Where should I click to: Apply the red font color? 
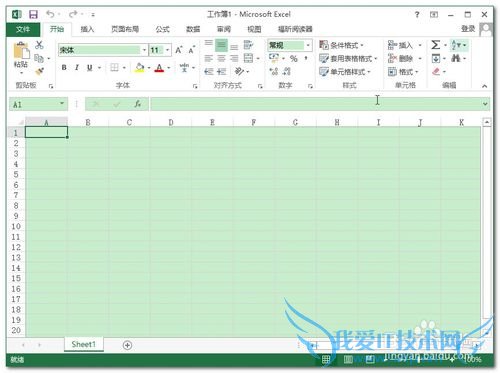(160, 68)
